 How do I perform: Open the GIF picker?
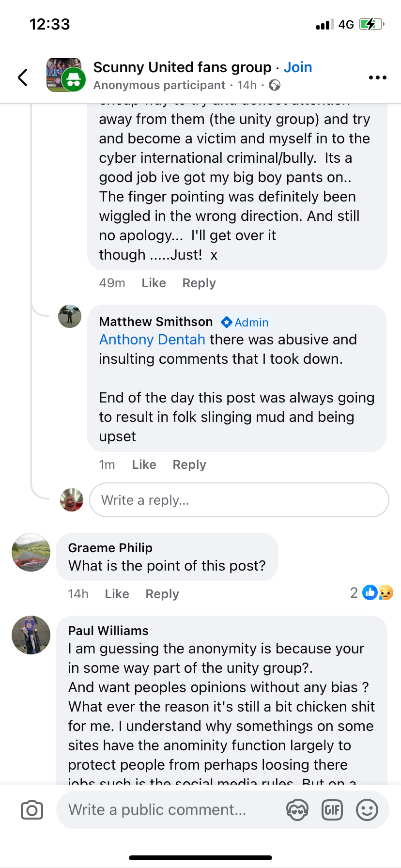point(332,810)
